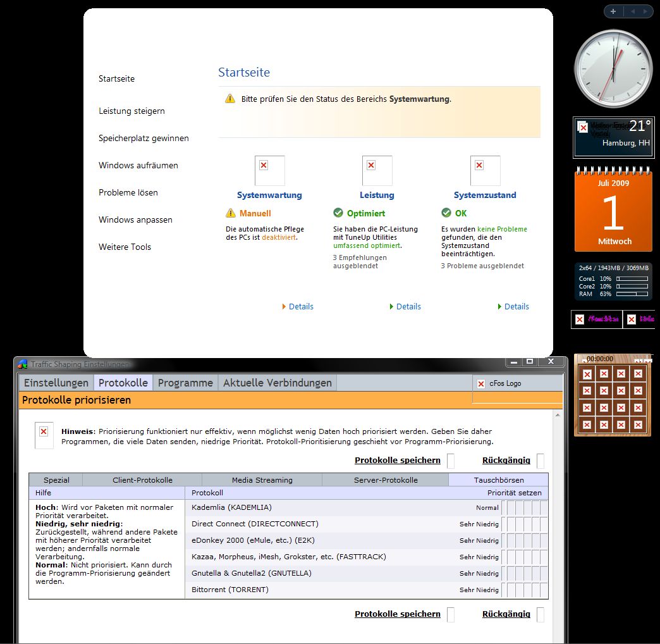Click the blue Leistung heading link
The height and width of the screenshot is (644, 660).
click(377, 195)
